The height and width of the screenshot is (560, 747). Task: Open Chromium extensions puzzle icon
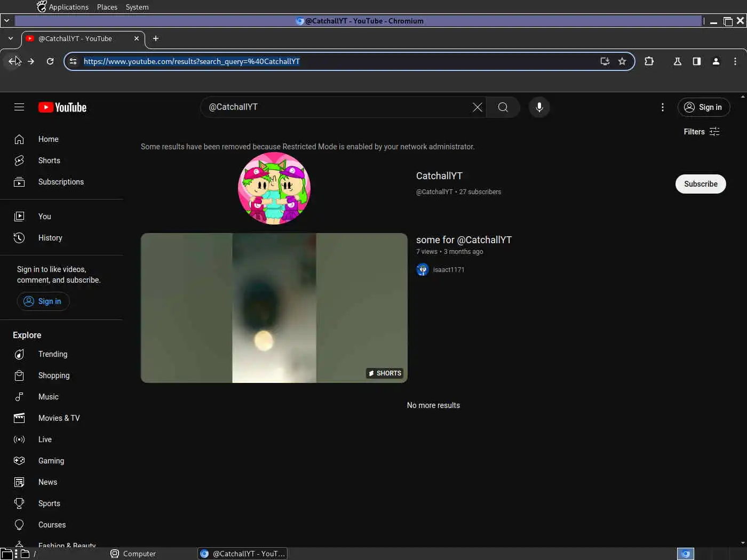(649, 61)
